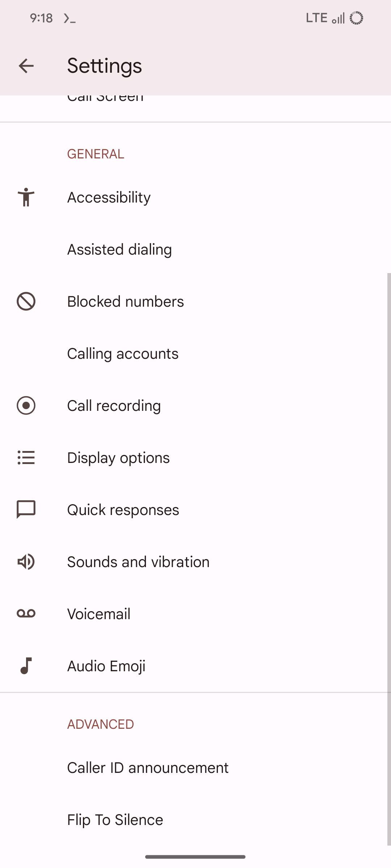Open Caller ID announcement settings
Screen dimensions: 391x868
click(x=148, y=768)
